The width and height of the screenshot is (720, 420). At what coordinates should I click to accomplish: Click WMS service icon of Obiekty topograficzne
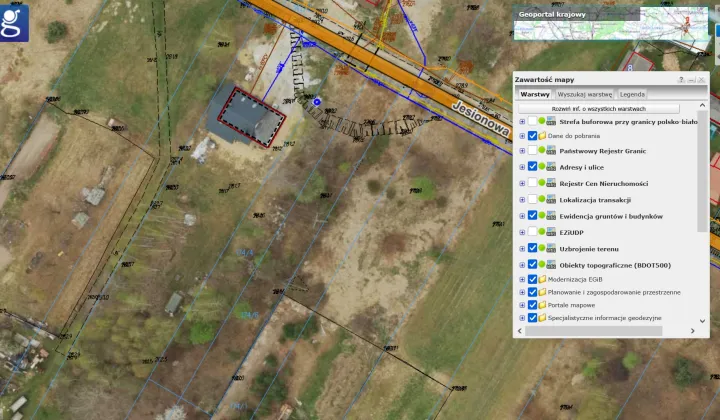click(x=551, y=265)
